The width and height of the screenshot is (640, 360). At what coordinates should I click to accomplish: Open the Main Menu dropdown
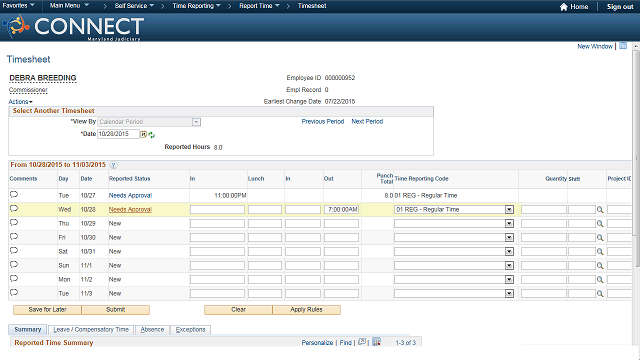tap(69, 6)
